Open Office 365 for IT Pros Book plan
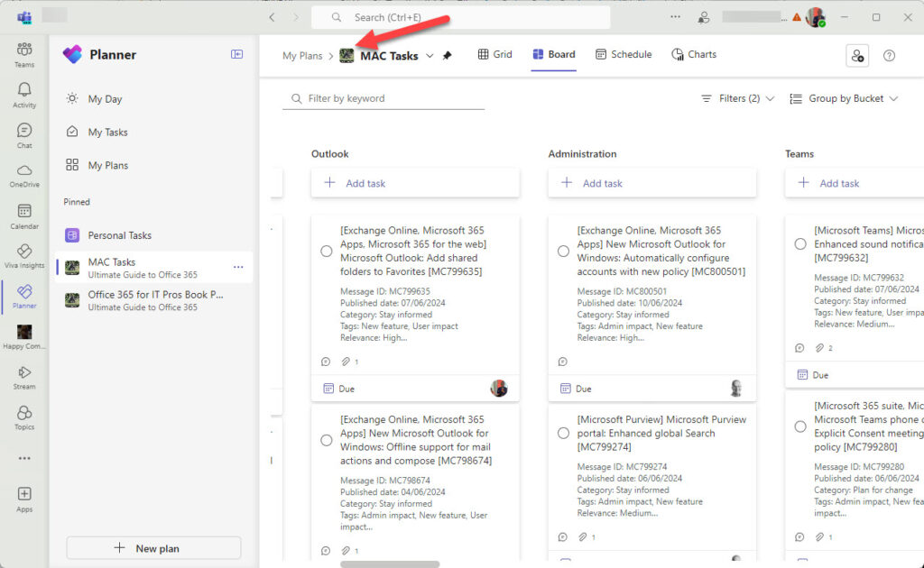 coord(153,300)
